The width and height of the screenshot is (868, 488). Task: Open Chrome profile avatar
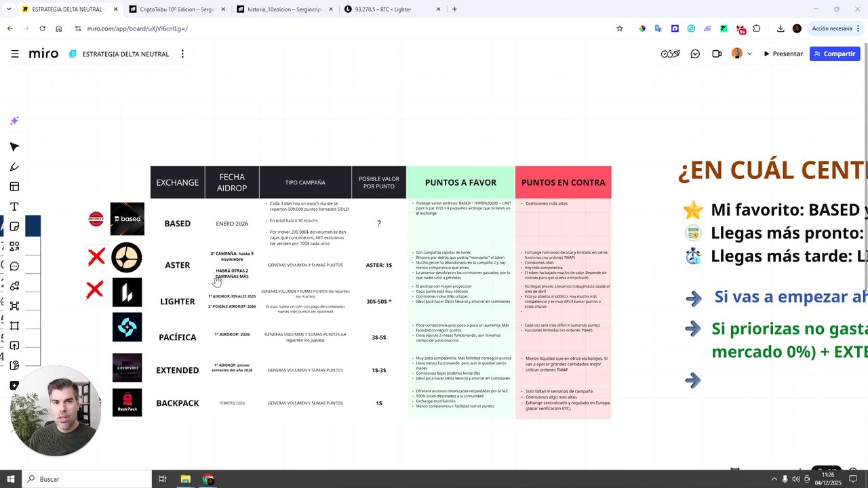[x=797, y=28]
